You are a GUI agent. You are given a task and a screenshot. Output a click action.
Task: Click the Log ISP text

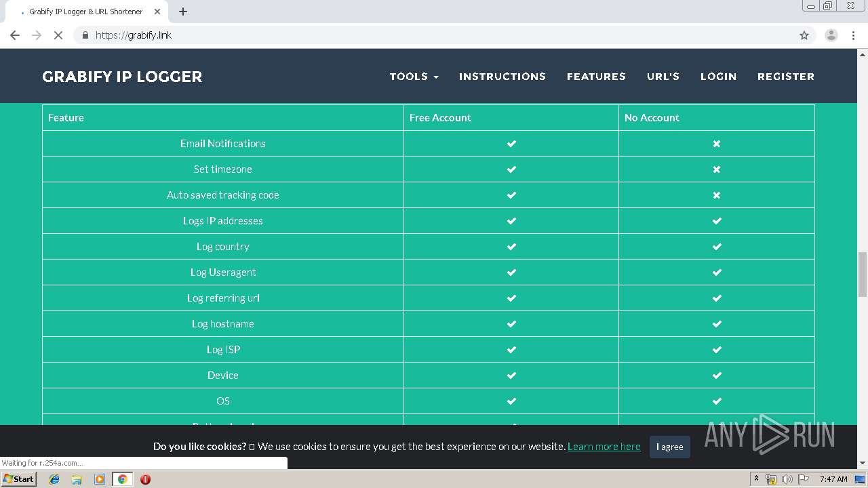tap(223, 350)
